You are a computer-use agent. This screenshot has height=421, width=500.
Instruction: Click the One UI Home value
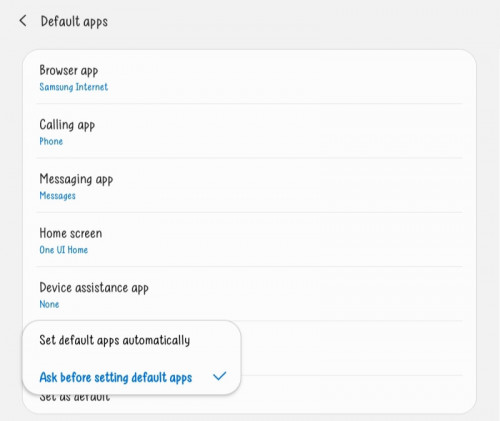click(64, 250)
